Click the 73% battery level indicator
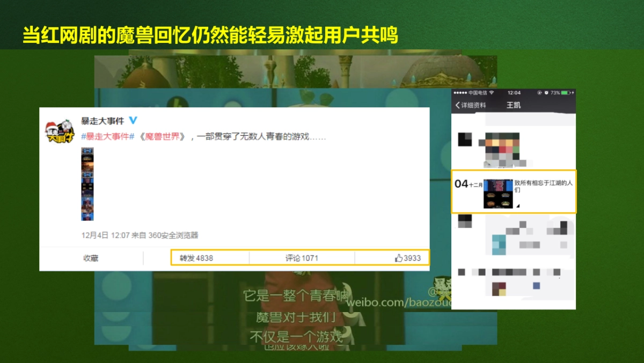The image size is (644, 363). 555,93
